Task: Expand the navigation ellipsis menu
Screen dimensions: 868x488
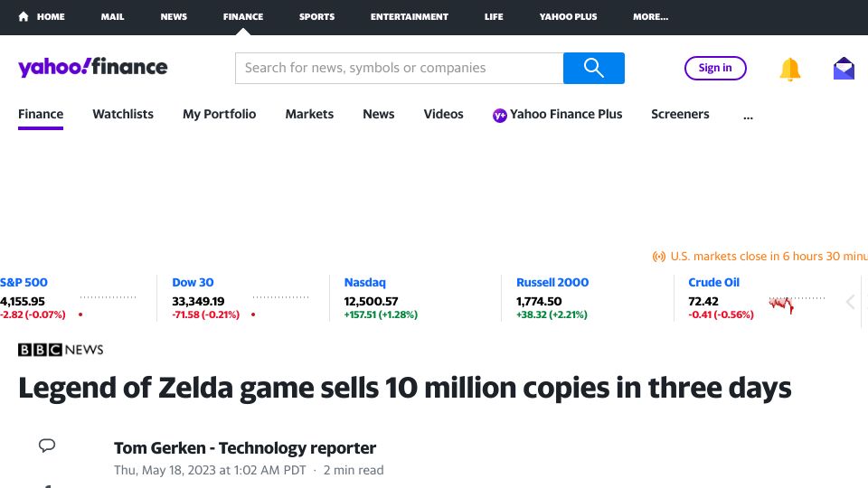Action: click(748, 117)
